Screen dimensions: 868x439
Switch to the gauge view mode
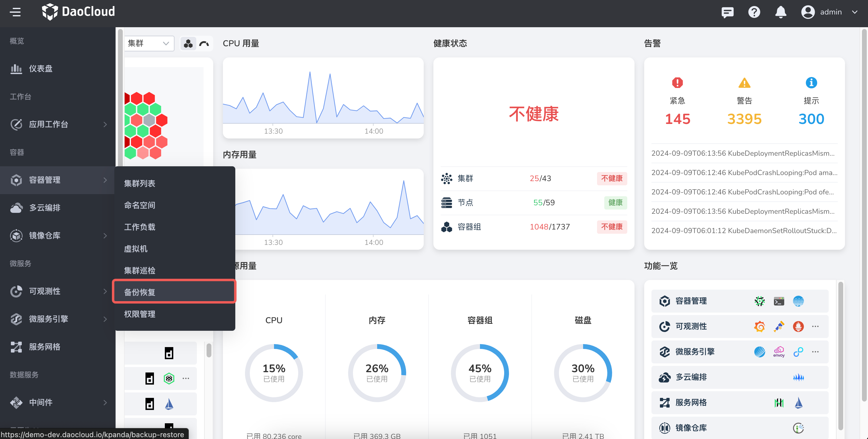pyautogui.click(x=204, y=44)
